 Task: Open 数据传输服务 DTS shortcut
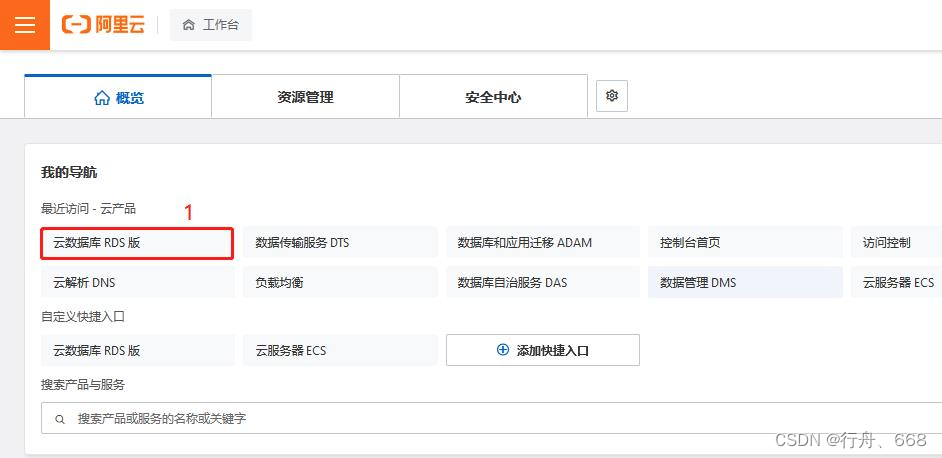(x=340, y=243)
